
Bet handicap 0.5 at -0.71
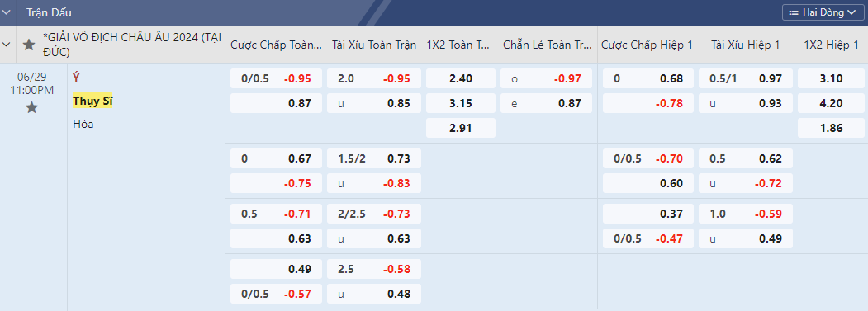pyautogui.click(x=276, y=214)
